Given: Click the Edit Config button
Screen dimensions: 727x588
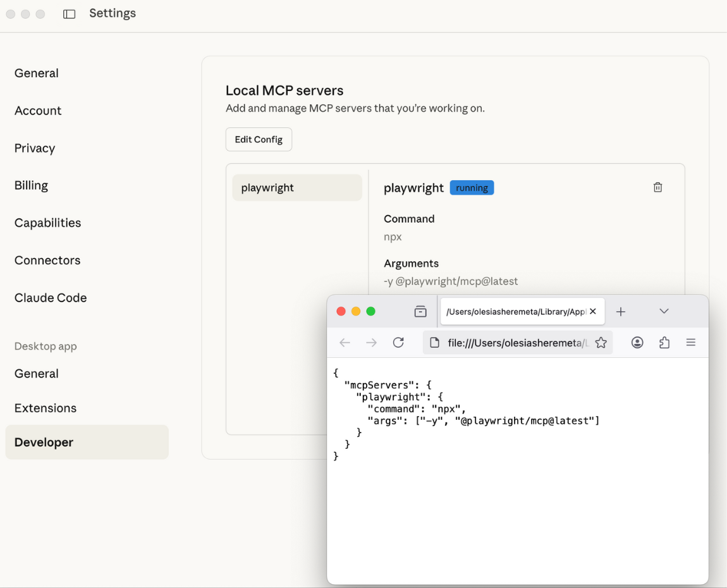Looking at the screenshot, I should point(259,140).
